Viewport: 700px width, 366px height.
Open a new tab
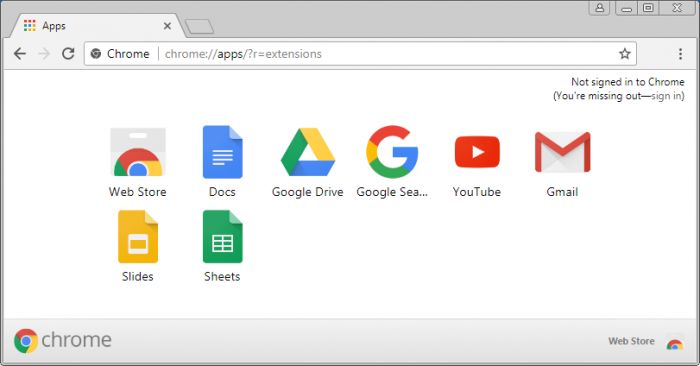[x=199, y=27]
